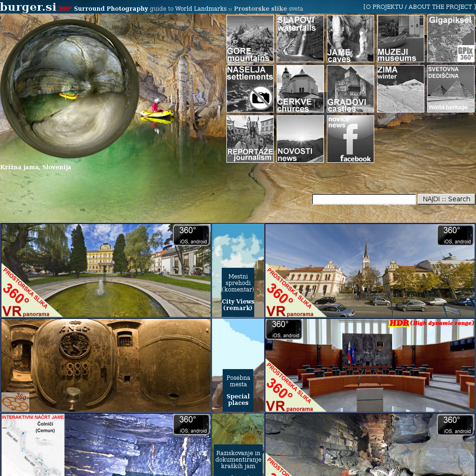Image resolution: width=476 pixels, height=476 pixels.
Task: Open the REPORTAŽE journalism tile
Action: [x=250, y=139]
